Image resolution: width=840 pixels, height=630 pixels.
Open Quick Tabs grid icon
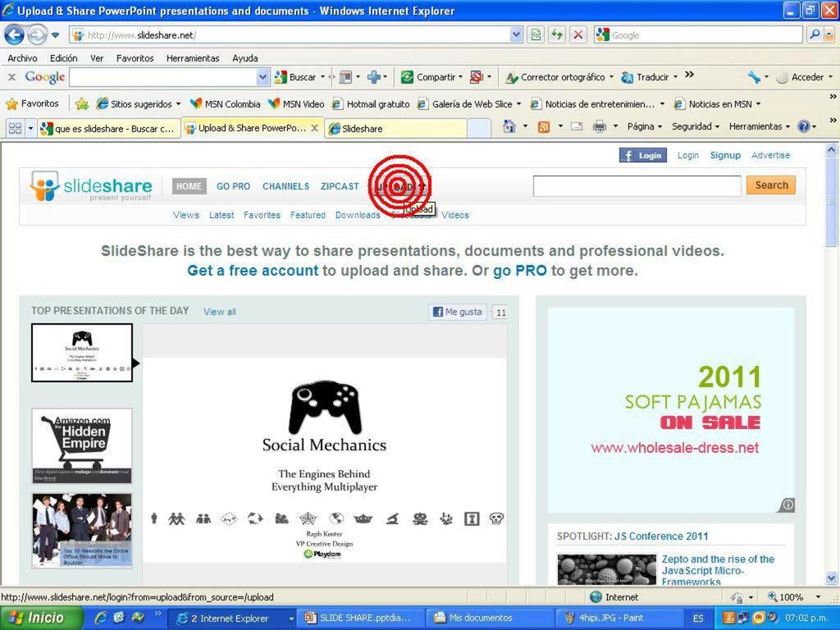(15, 128)
